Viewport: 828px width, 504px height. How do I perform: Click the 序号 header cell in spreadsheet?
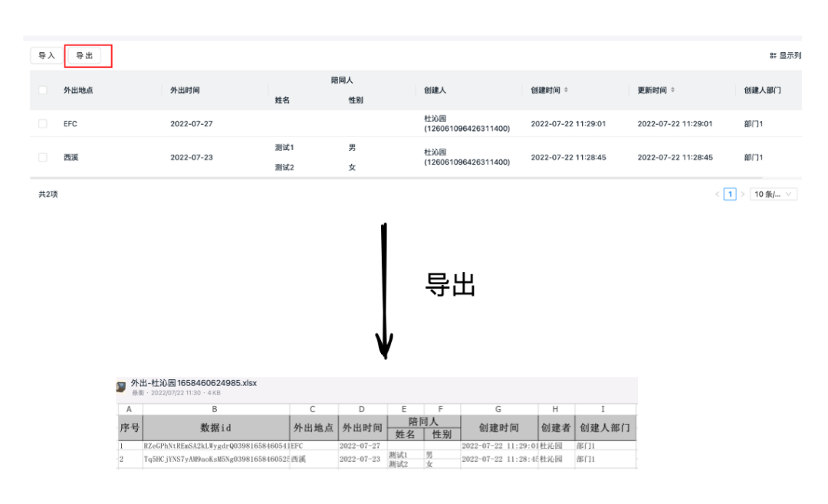(x=130, y=427)
